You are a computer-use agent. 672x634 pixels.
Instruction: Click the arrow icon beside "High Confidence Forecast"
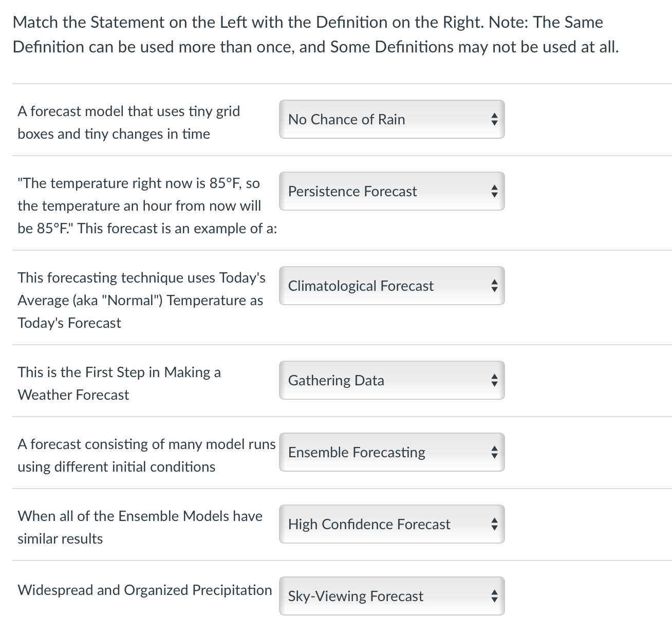coord(494,524)
